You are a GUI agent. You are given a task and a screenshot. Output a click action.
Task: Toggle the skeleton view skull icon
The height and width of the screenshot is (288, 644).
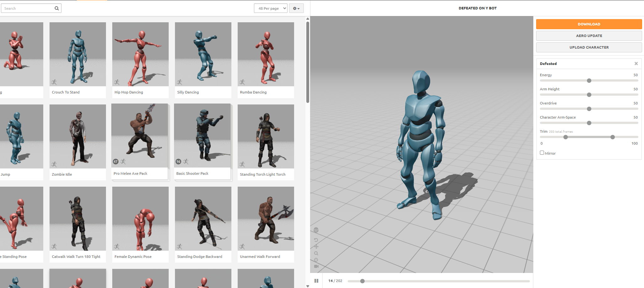pyautogui.click(x=316, y=230)
